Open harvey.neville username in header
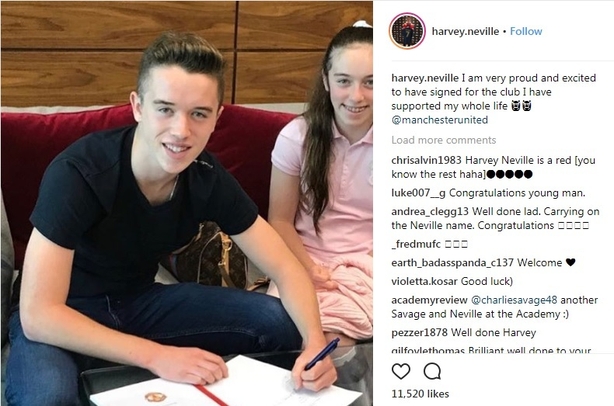The image size is (614, 406). coord(465,31)
